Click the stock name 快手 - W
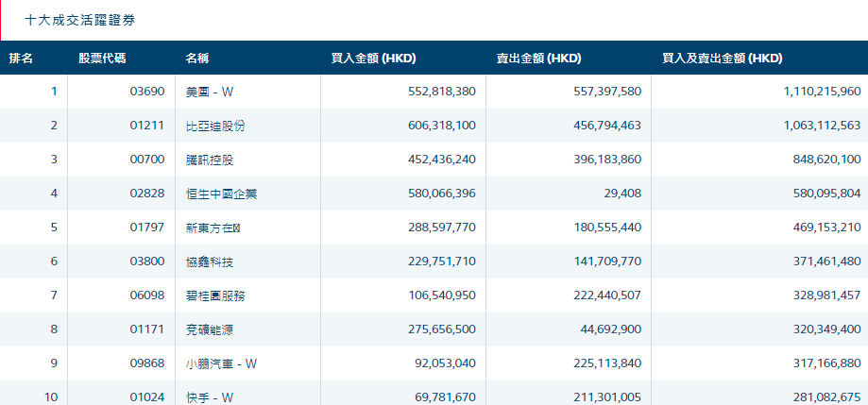 [210, 397]
